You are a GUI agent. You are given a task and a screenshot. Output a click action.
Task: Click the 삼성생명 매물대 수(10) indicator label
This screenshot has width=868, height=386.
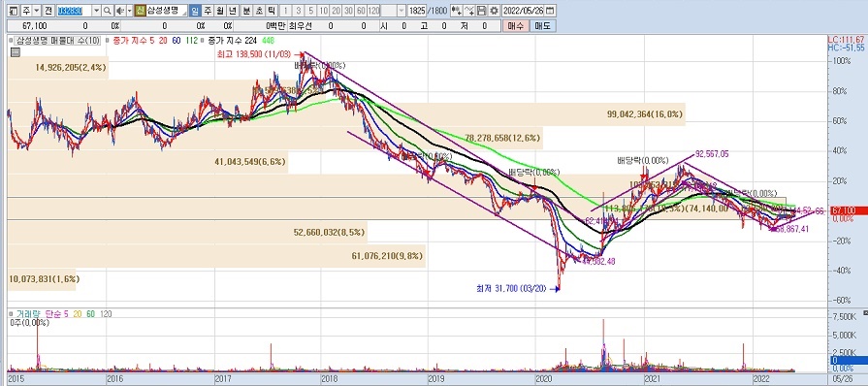tap(57, 41)
